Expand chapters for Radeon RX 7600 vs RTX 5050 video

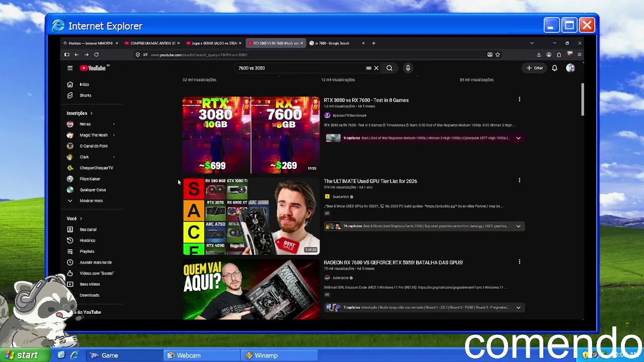tap(518, 307)
